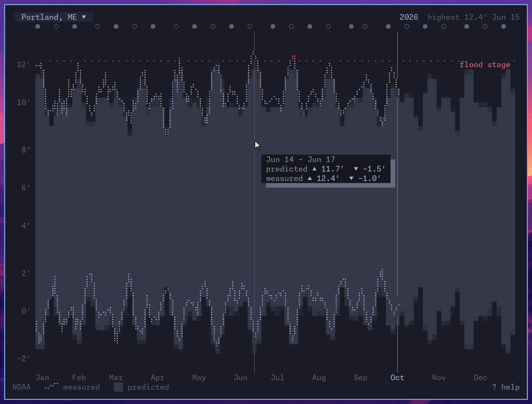Click the 12′ y-axis label
Viewport: 532px width, 404px height.
point(23,65)
